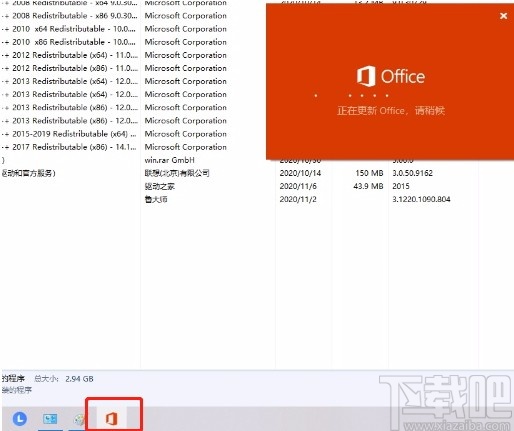The image size is (514, 431).
Task: Open the Paint palette taskbar icon
Action: pyautogui.click(x=79, y=419)
